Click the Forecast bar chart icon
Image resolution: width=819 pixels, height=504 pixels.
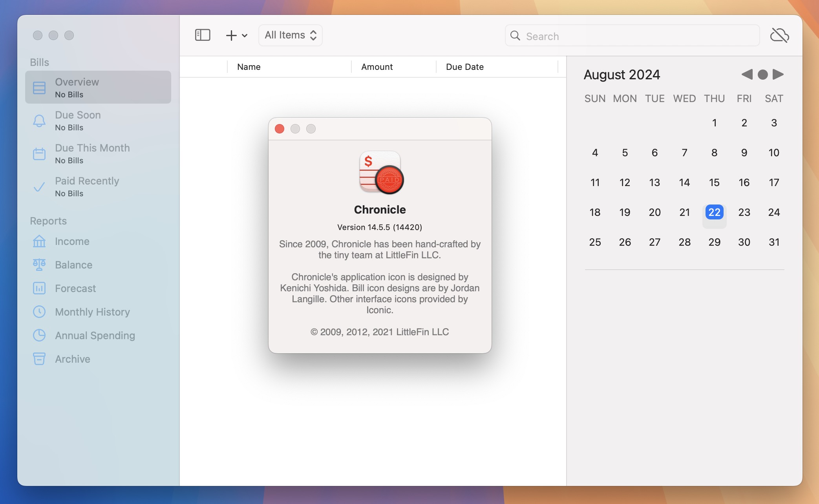39,288
